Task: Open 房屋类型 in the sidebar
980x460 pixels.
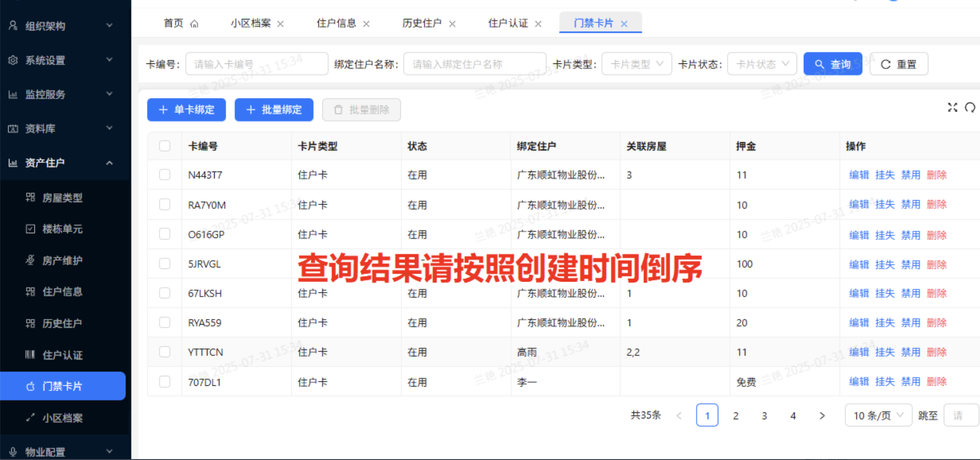Action: [62, 198]
